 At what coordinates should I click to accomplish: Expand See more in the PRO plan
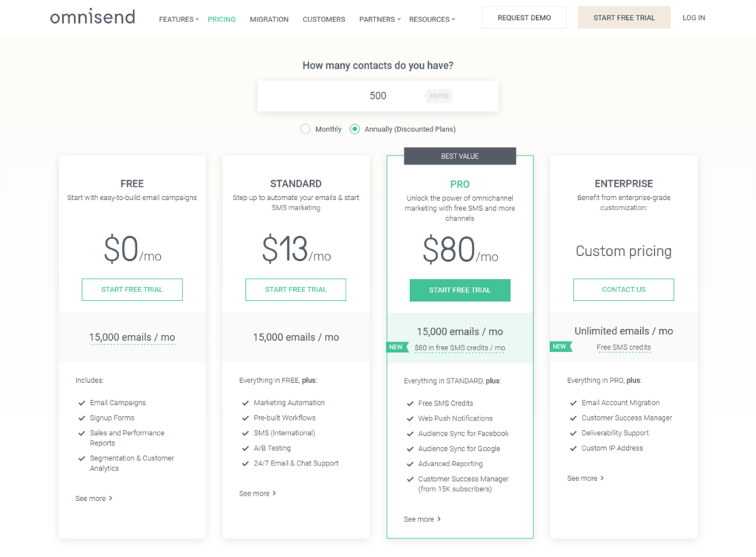[422, 519]
